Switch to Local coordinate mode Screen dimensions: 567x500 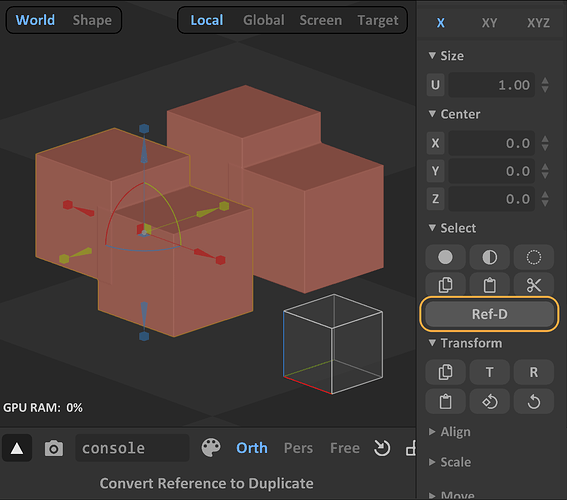[207, 20]
